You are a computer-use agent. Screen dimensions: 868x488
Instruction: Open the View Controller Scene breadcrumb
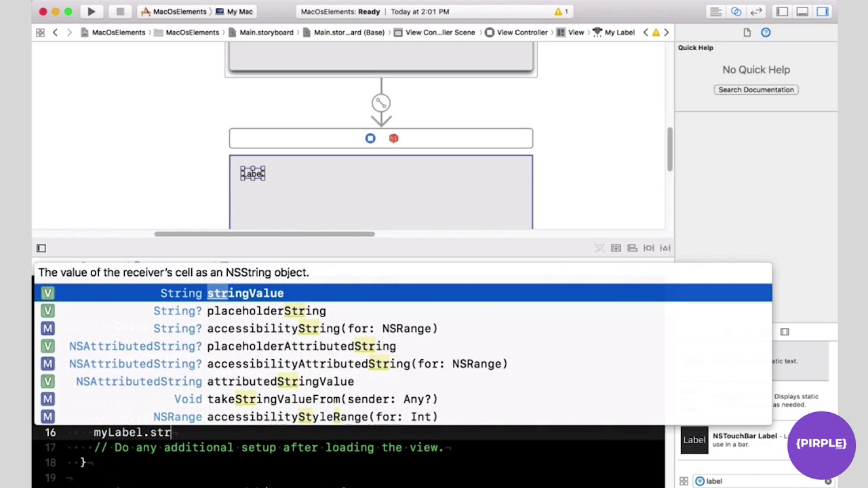[435, 33]
